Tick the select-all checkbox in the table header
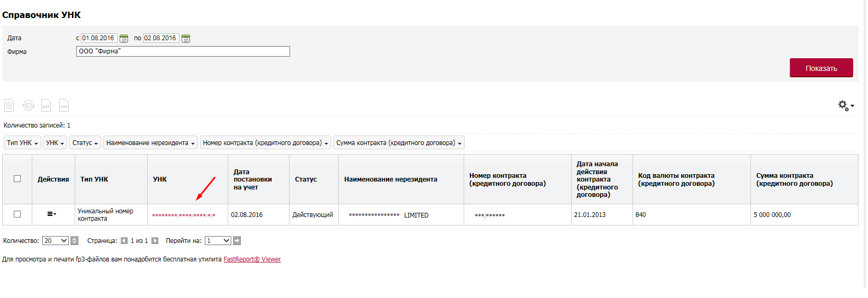 [17, 179]
